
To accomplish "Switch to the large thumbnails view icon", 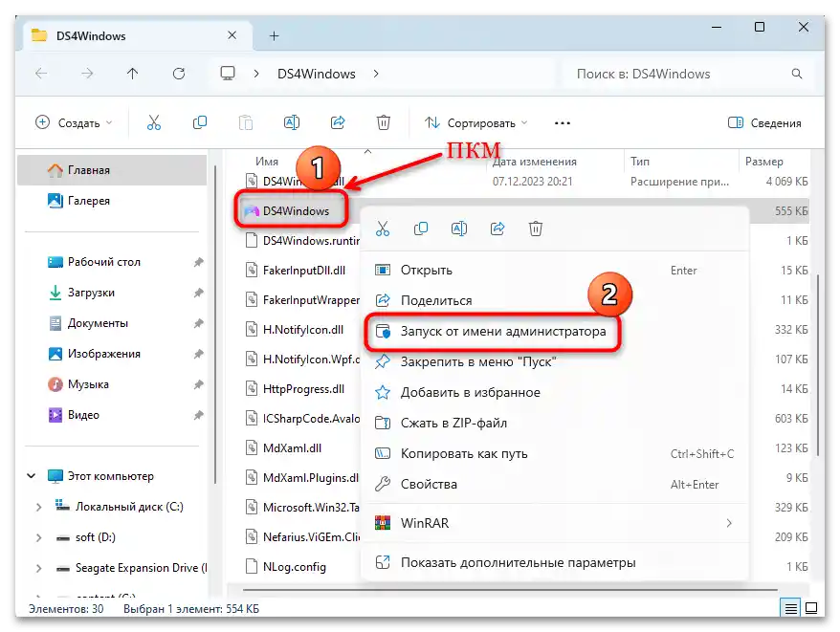I will click(x=811, y=608).
